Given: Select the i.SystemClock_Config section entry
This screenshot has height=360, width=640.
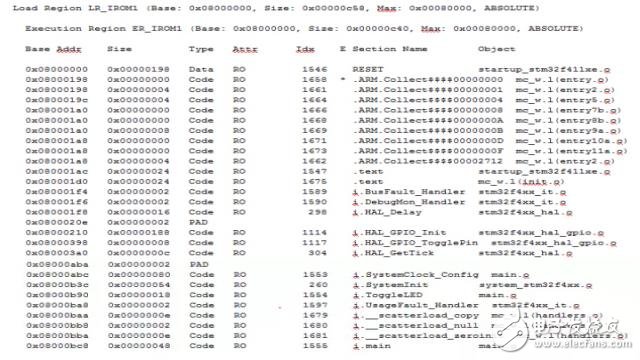Looking at the screenshot, I should (x=416, y=275).
